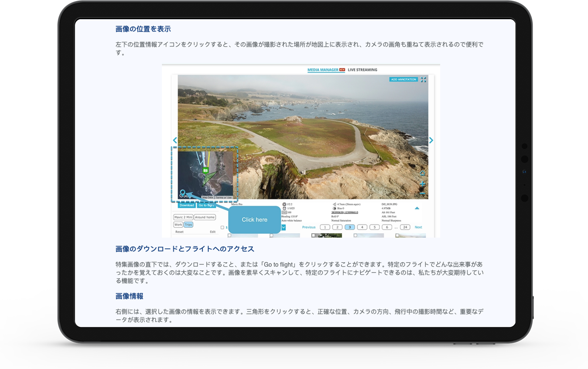Screen dimensions: 588x369
Task: Zoom out with the minus icon
Action: point(423,194)
